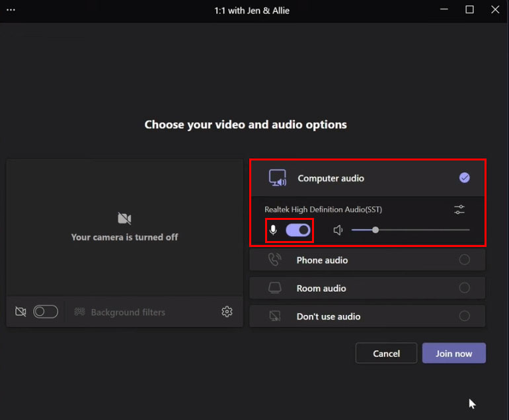The width and height of the screenshot is (509, 420).
Task: Open the video settings gear icon
Action: [227, 312]
